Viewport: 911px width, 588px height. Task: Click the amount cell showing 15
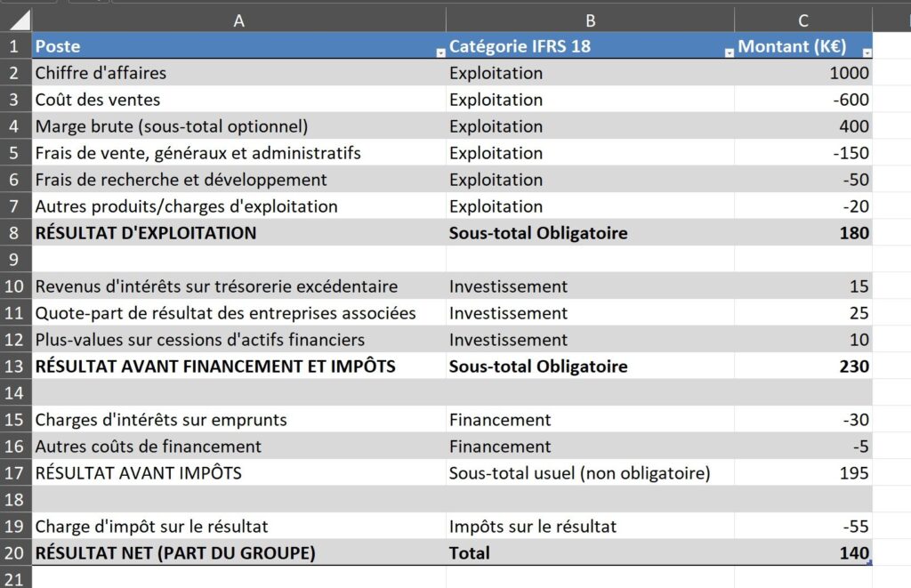tap(803, 286)
